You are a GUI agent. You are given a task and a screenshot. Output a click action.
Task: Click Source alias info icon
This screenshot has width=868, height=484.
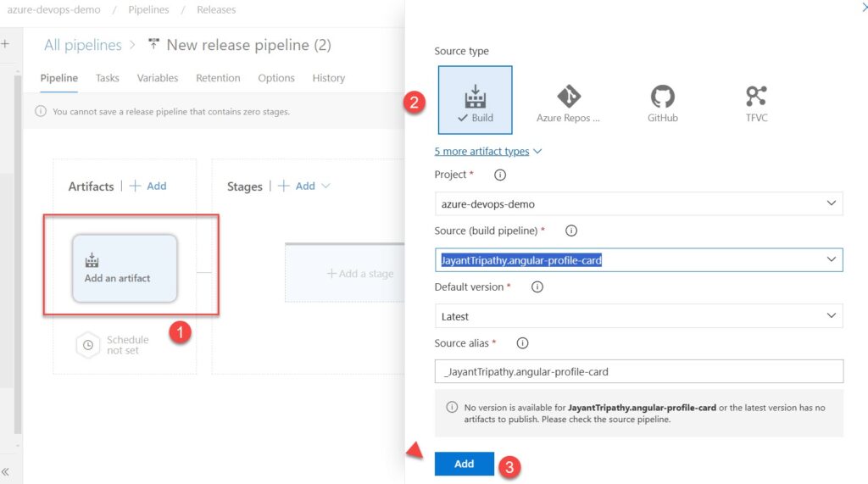[x=522, y=343]
